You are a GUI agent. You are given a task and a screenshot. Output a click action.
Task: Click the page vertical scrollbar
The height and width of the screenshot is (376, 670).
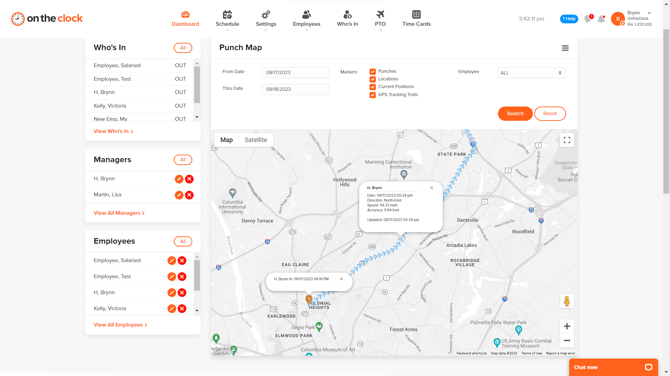tap(666, 111)
